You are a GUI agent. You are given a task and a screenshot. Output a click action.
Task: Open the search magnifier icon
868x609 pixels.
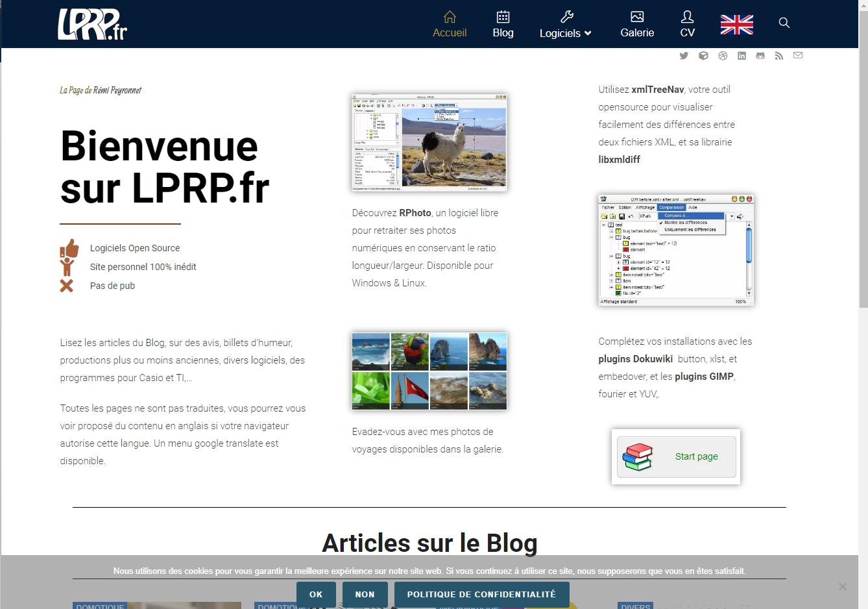(x=784, y=23)
